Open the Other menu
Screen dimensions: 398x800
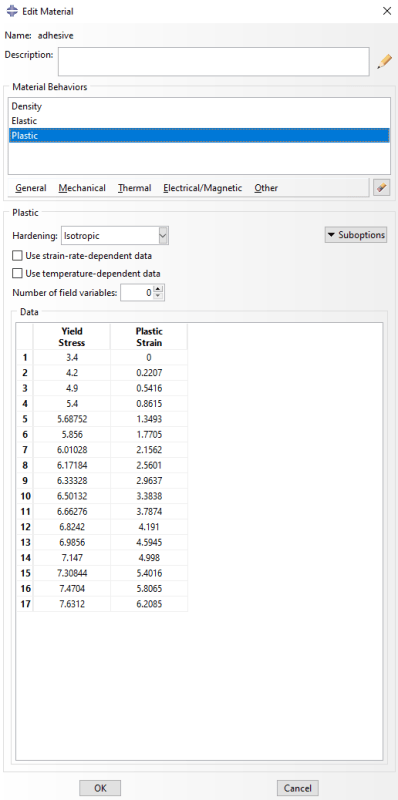tap(266, 188)
